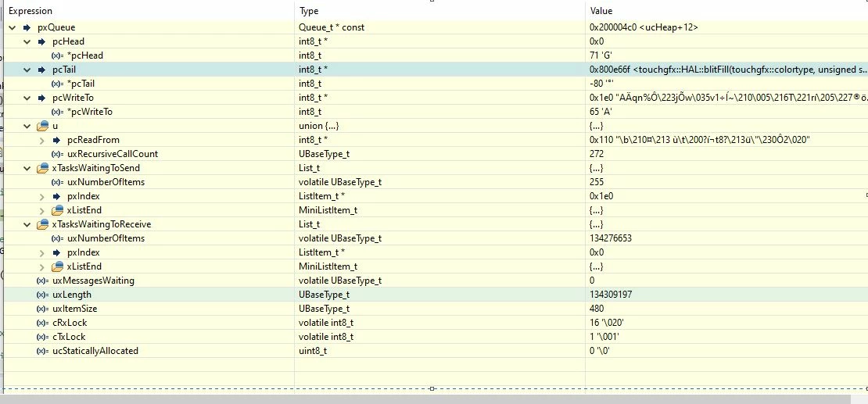Click the xTasksWaitingToSend struct icon
This screenshot has height=404, width=868.
click(x=42, y=168)
